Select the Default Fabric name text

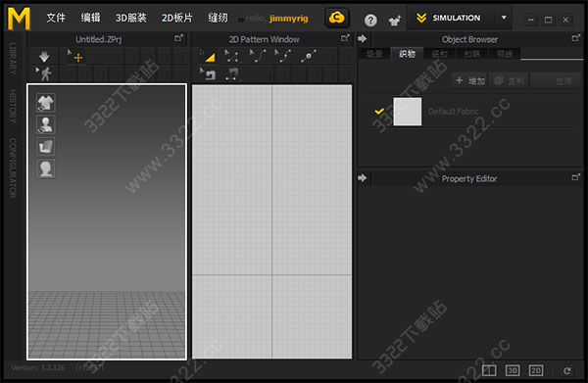coord(454,112)
